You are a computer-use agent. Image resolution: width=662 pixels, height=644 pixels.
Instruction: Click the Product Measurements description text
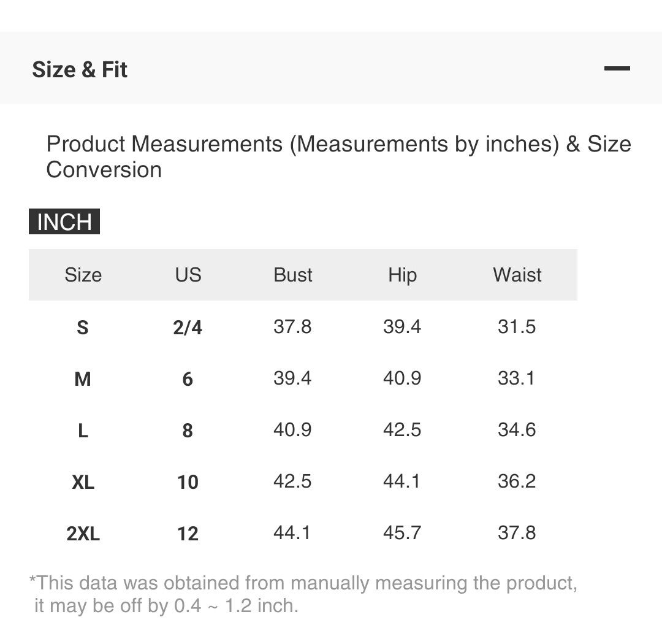click(x=338, y=157)
